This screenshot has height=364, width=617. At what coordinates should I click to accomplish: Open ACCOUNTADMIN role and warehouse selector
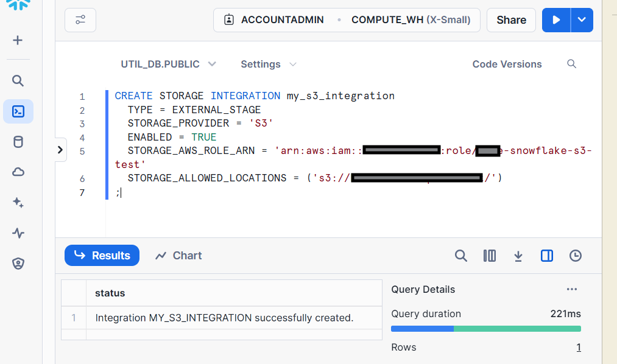[x=347, y=20]
